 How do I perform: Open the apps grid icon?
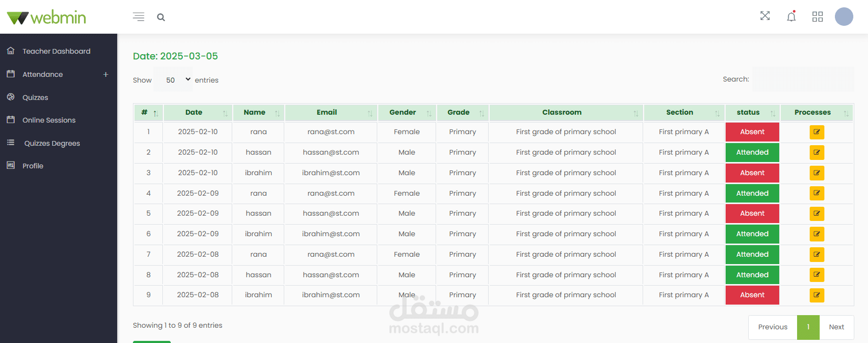pyautogui.click(x=818, y=17)
